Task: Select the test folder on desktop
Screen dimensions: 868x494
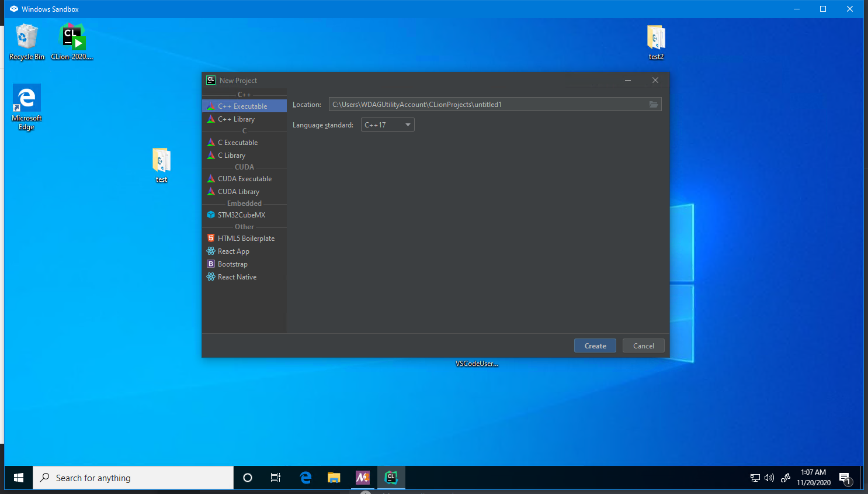Action: (x=161, y=165)
